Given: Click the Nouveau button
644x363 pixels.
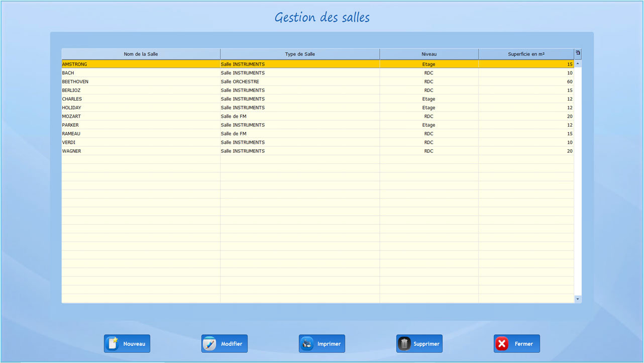Looking at the screenshot, I should point(127,344).
